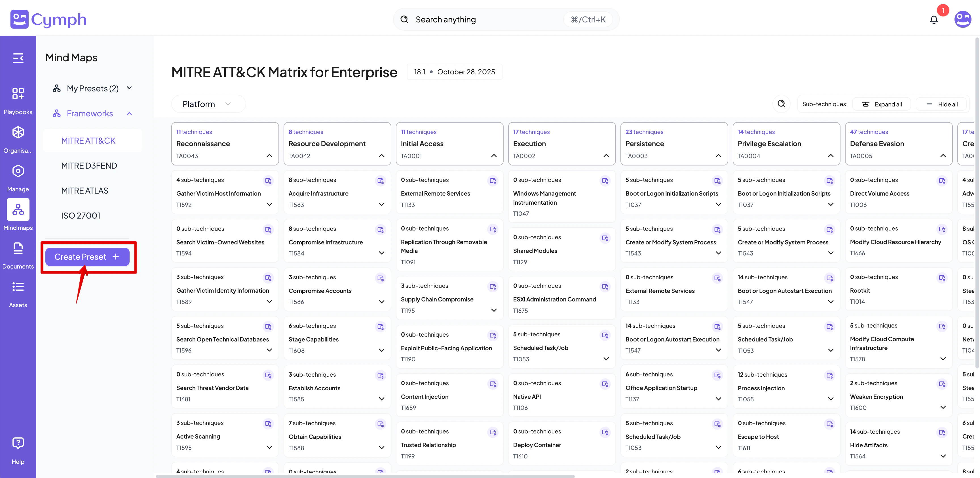Open Help in sidebar

click(x=18, y=450)
